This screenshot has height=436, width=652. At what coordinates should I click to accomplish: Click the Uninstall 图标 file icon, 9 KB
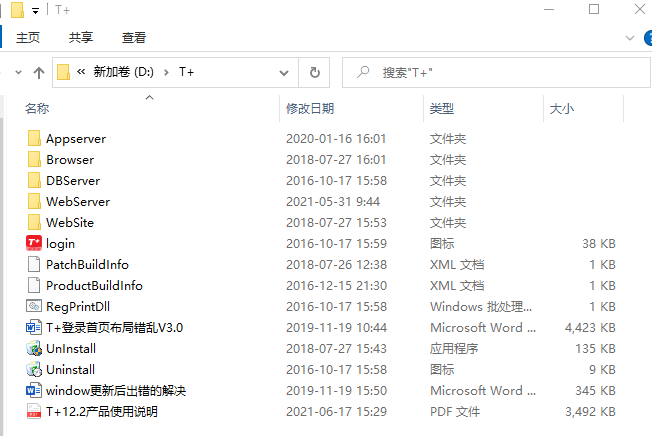(34, 369)
